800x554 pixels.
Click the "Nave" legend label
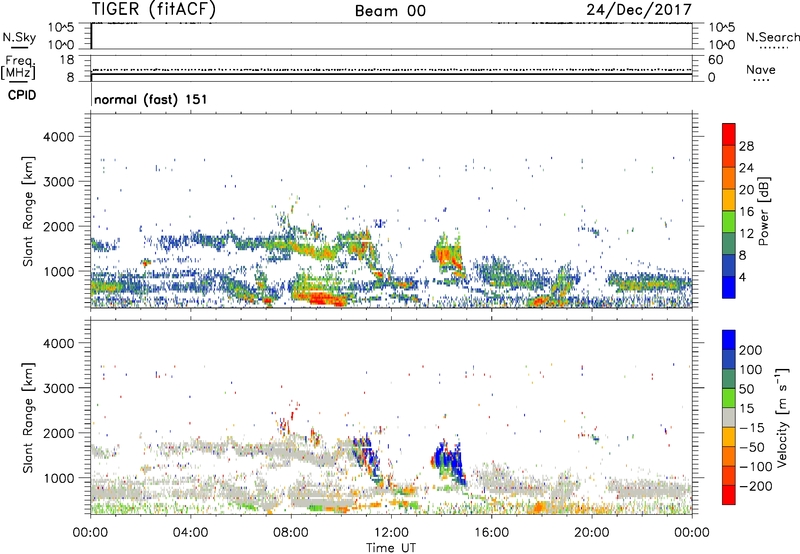[761, 69]
